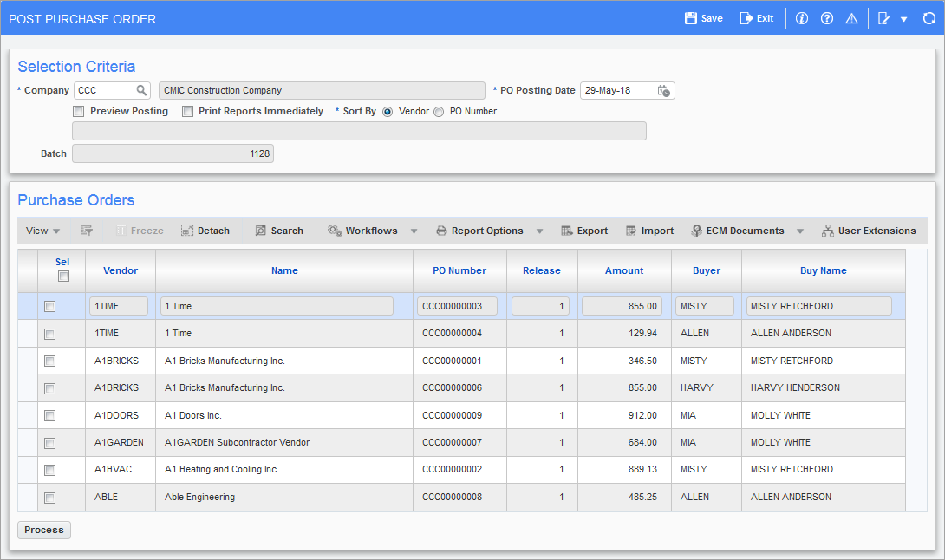Expand the Report Options dropdown arrow
The width and height of the screenshot is (945, 560).
(539, 231)
